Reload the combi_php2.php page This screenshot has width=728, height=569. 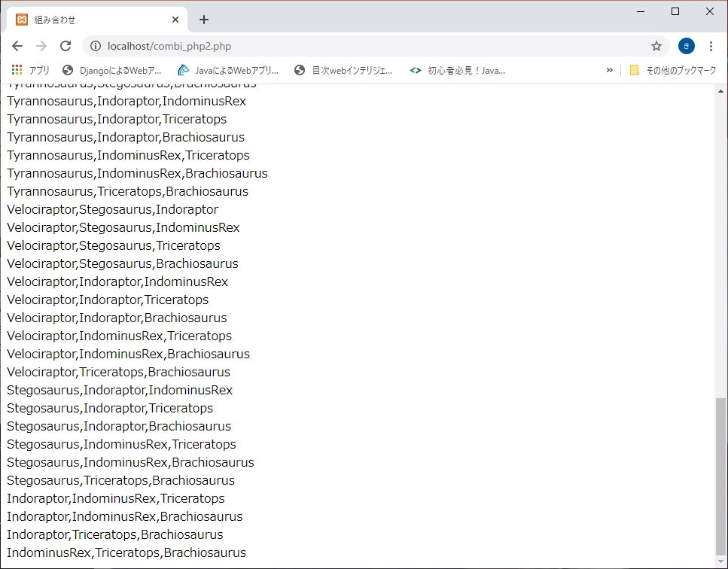point(65,46)
